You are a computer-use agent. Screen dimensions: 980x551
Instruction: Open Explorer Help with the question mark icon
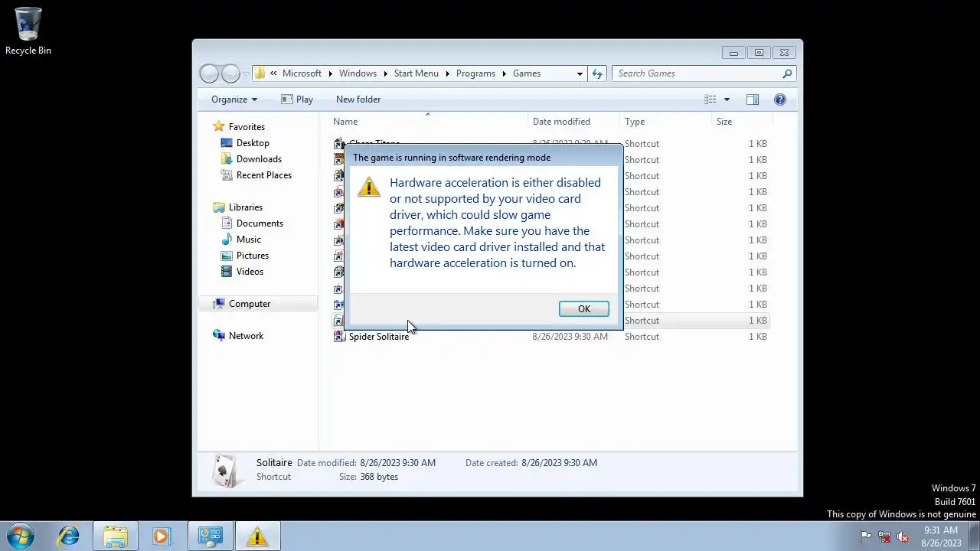pyautogui.click(x=780, y=99)
